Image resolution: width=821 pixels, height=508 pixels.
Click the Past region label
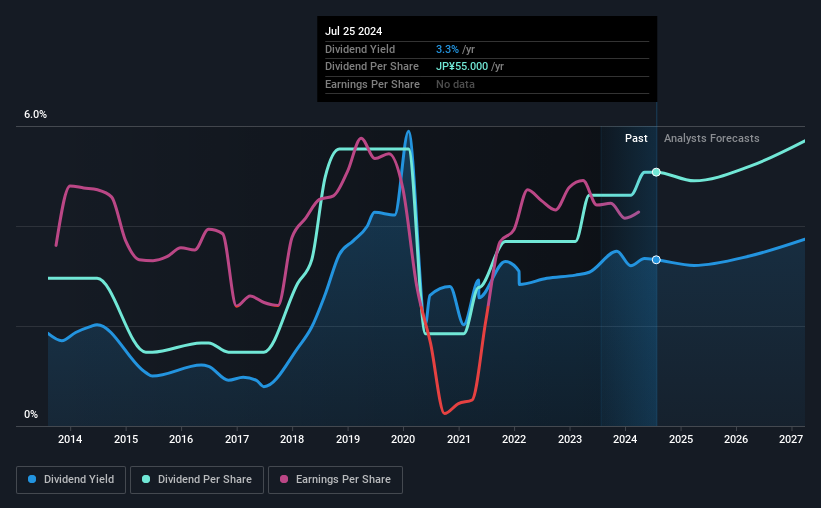[636, 138]
